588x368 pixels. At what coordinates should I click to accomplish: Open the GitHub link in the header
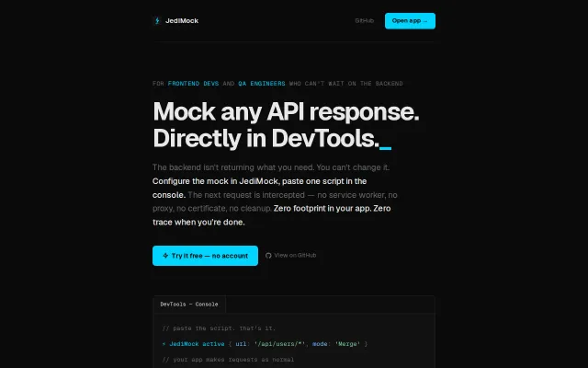pos(364,20)
